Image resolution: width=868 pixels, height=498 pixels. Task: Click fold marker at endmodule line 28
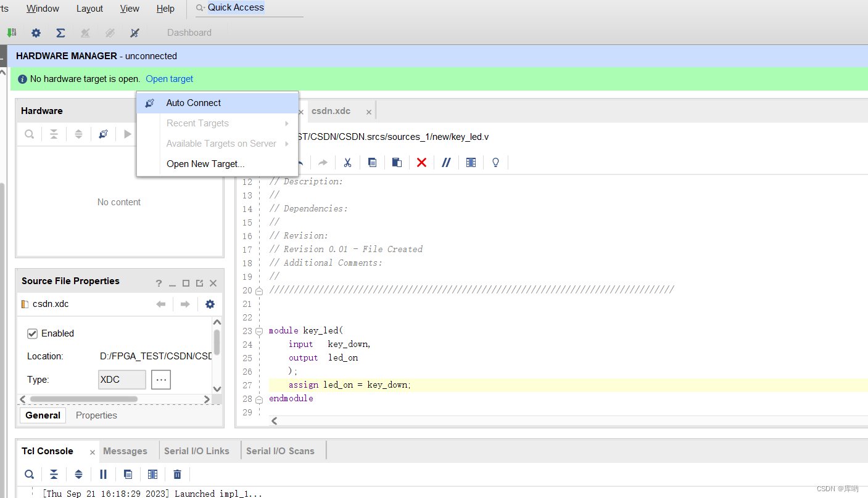pos(259,399)
